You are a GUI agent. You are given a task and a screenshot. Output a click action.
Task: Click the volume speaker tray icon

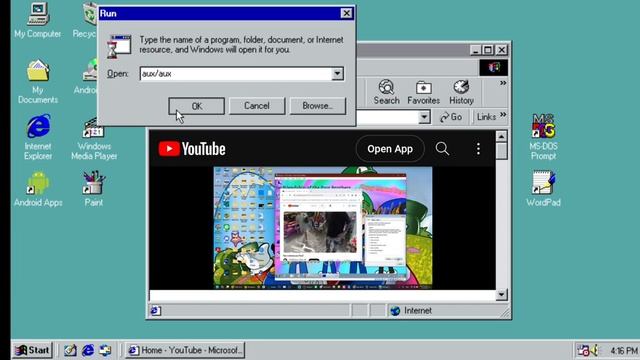coord(595,350)
